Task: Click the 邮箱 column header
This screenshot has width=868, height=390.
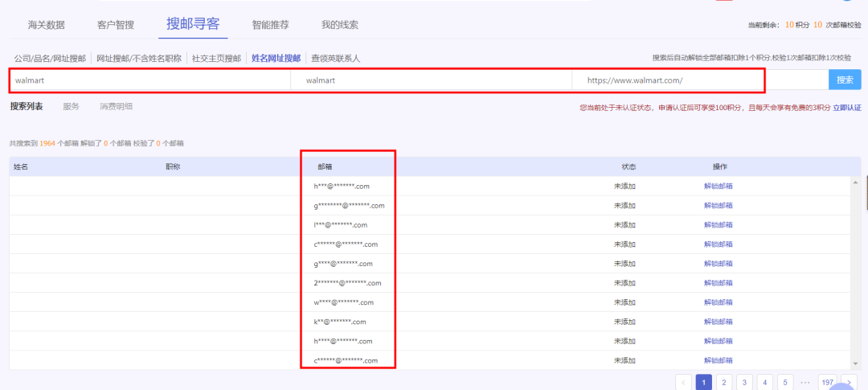Action: tap(325, 166)
